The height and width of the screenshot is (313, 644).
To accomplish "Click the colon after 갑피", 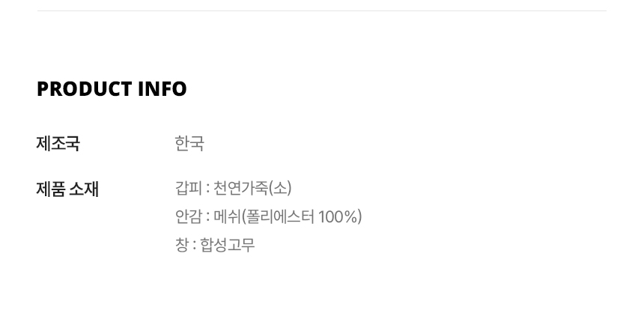I will point(207,189).
